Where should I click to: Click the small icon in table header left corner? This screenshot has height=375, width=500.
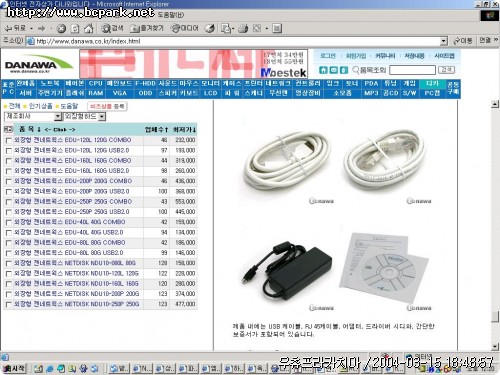click(8, 129)
